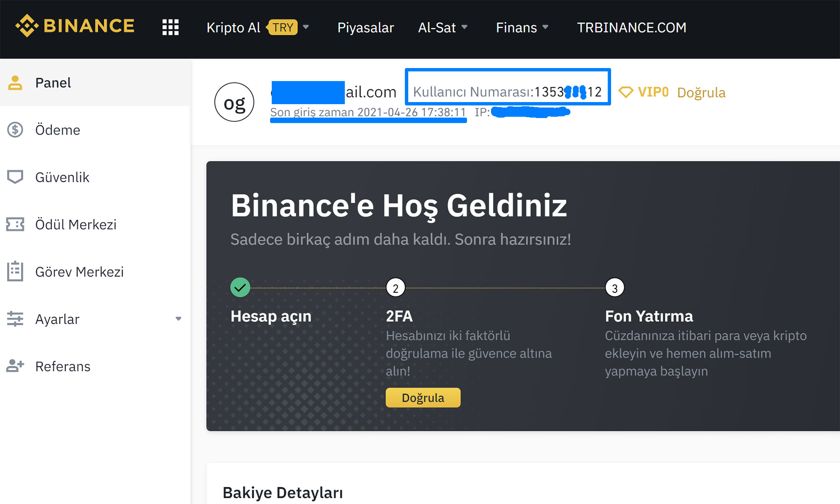Open Ödeme in the sidebar
Viewport: 840px width, 504px height.
pos(95,130)
